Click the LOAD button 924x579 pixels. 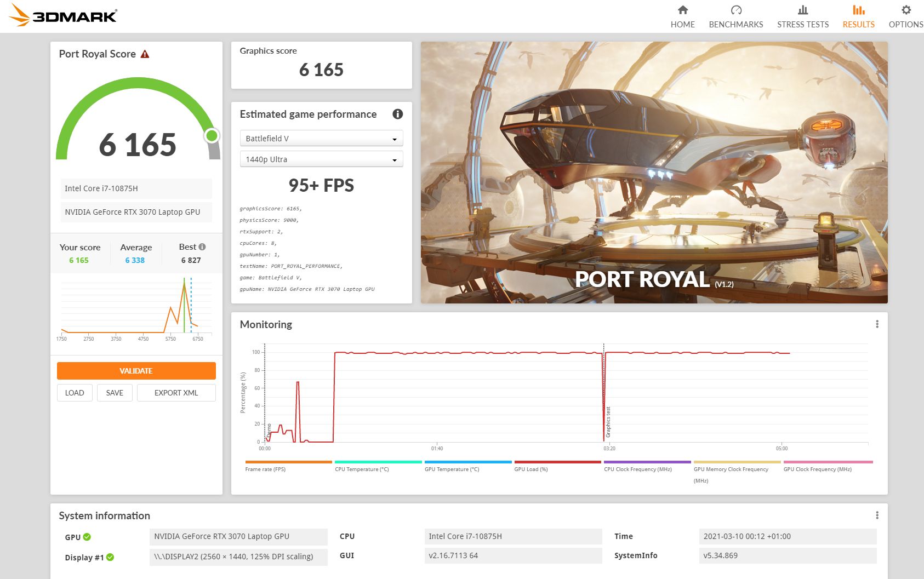(75, 393)
